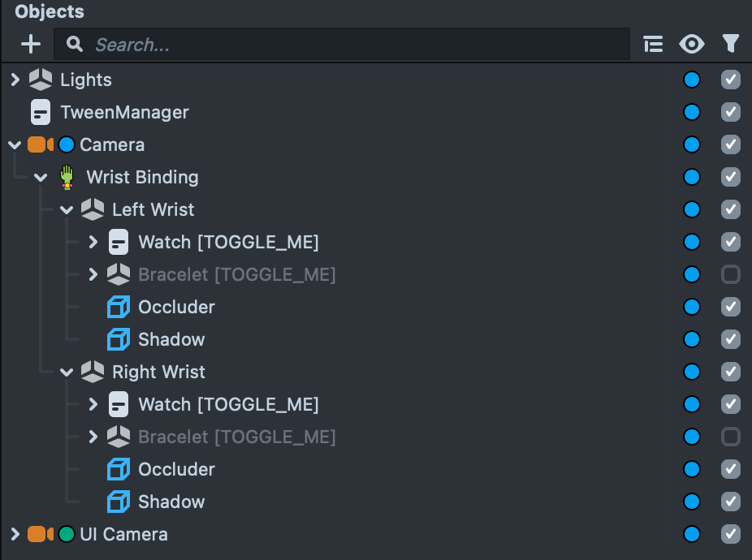Image resolution: width=752 pixels, height=560 pixels.
Task: Open the filter funnel icon
Action: pos(731,44)
